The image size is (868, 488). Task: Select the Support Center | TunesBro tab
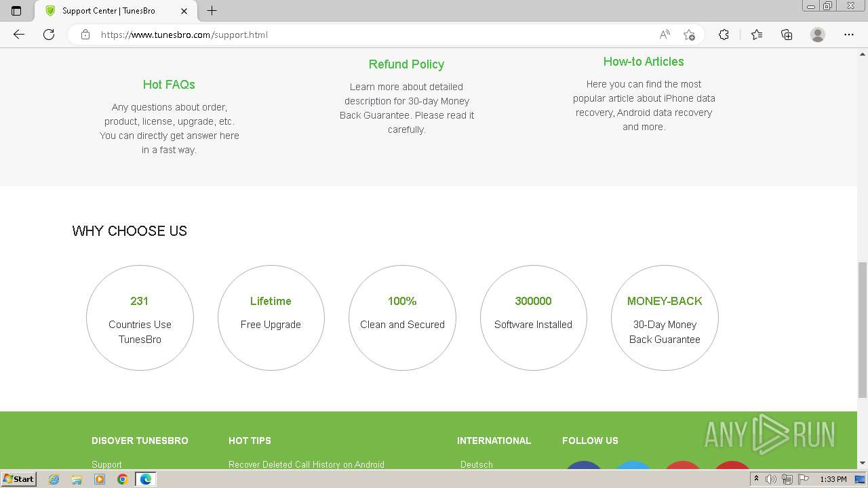click(x=115, y=11)
